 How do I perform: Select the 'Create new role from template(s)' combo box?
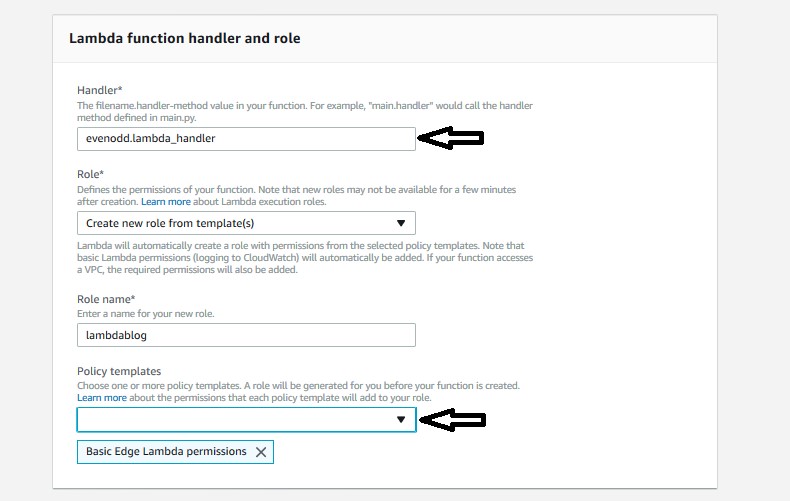tap(246, 223)
